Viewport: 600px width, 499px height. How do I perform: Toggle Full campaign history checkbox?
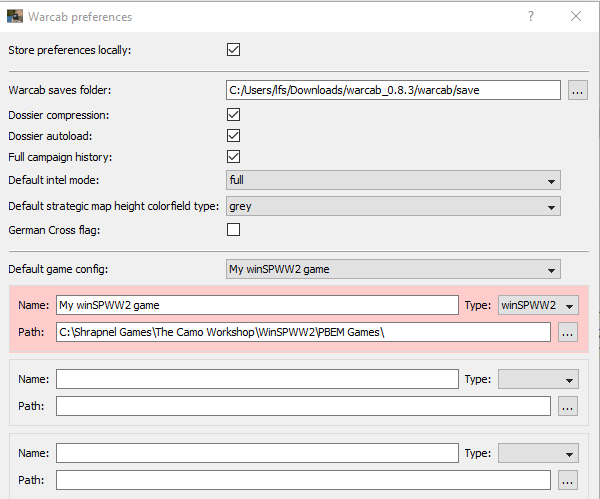point(234,156)
